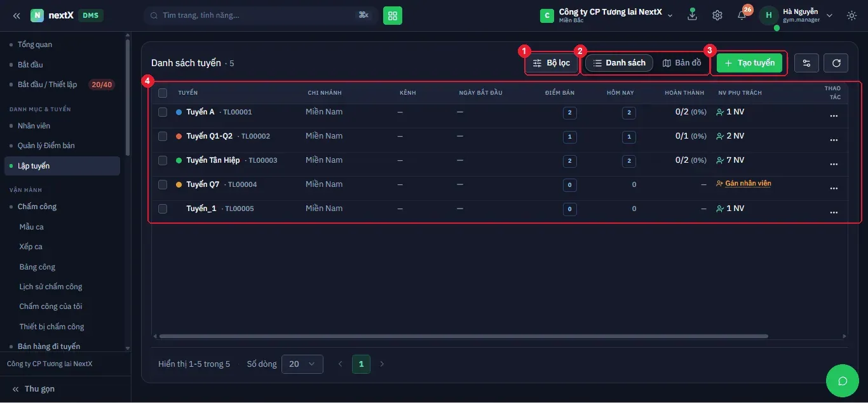This screenshot has height=403, width=868.
Task: Click the sidebar vertical scrollbar
Action: click(128, 97)
